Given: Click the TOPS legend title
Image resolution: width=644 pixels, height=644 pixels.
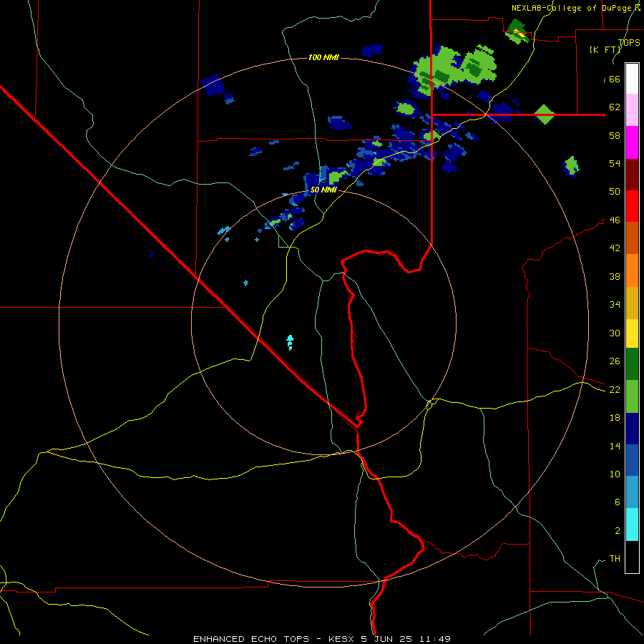Looking at the screenshot, I should (x=629, y=43).
